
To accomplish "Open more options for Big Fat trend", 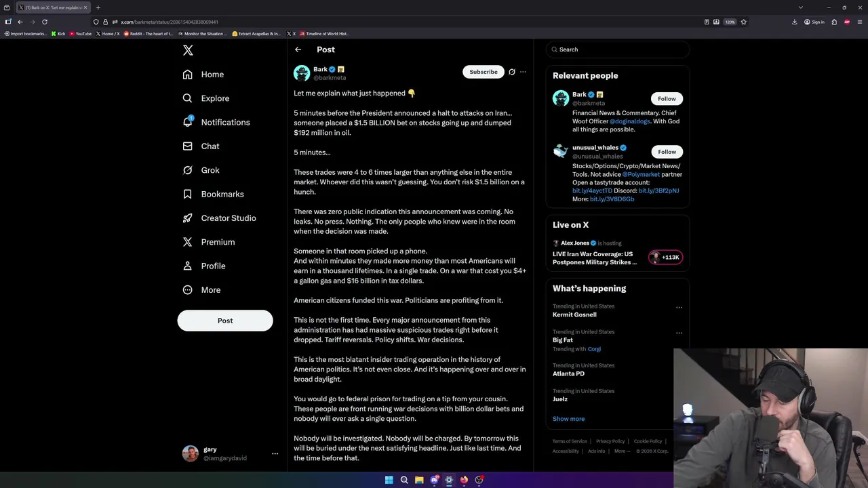I will tap(679, 333).
